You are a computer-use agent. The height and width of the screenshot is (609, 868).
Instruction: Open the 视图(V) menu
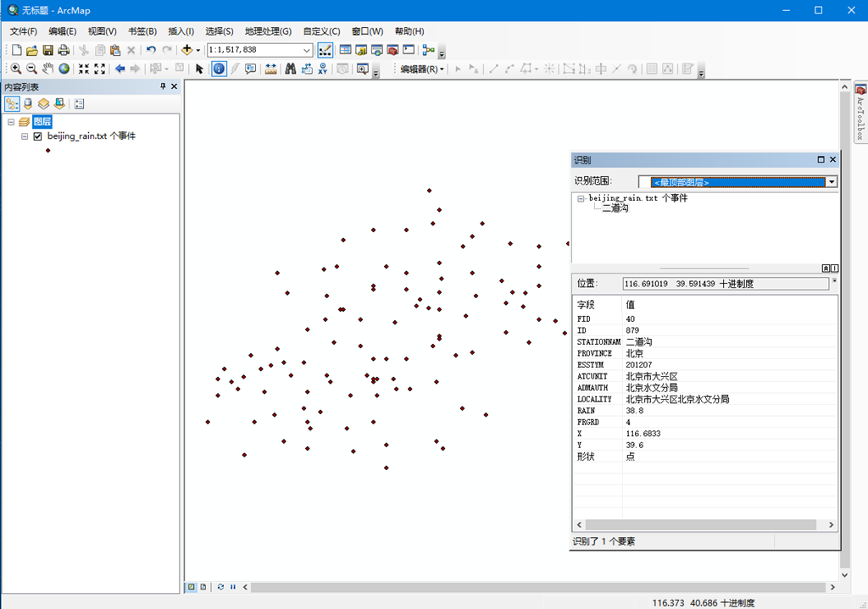[x=103, y=31]
